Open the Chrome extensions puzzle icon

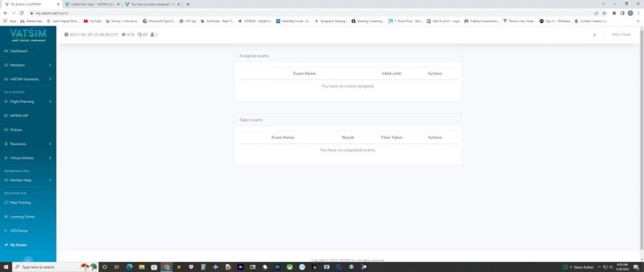pos(614,13)
